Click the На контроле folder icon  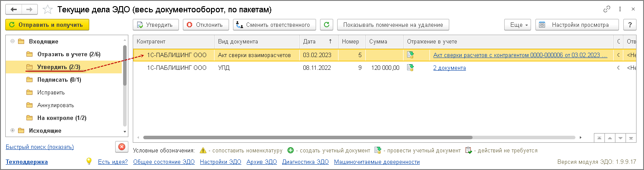29,118
